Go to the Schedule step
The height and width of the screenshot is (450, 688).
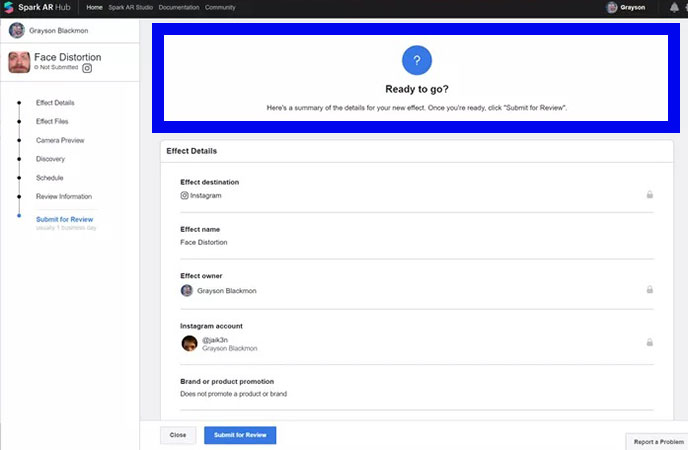pyautogui.click(x=50, y=178)
